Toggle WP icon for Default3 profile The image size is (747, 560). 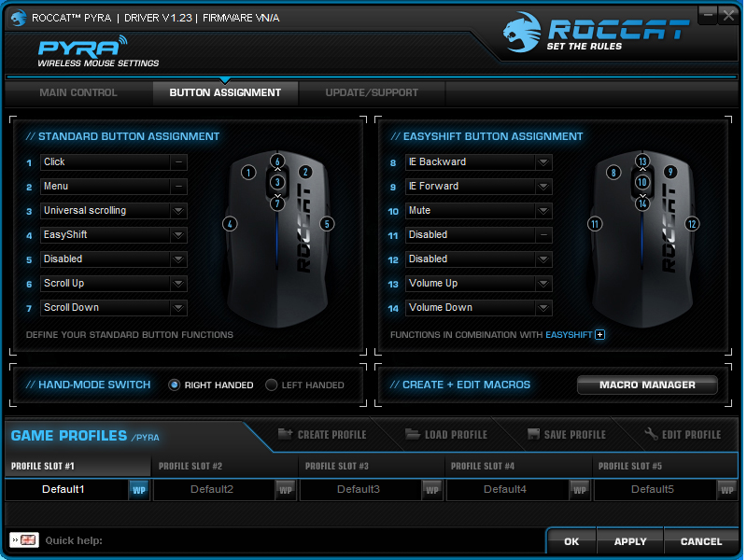coord(432,490)
